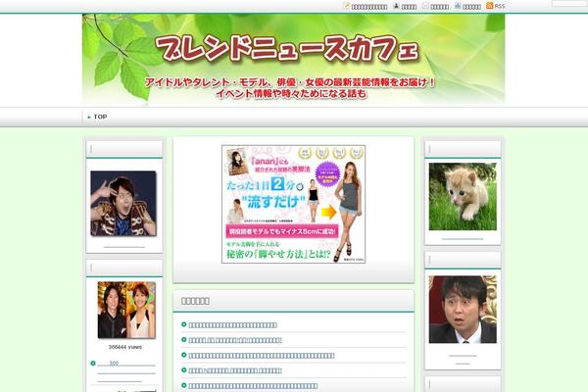This screenshot has width=588, height=392.
Task: Click the pencil icon in the top bar
Action: [346, 5]
